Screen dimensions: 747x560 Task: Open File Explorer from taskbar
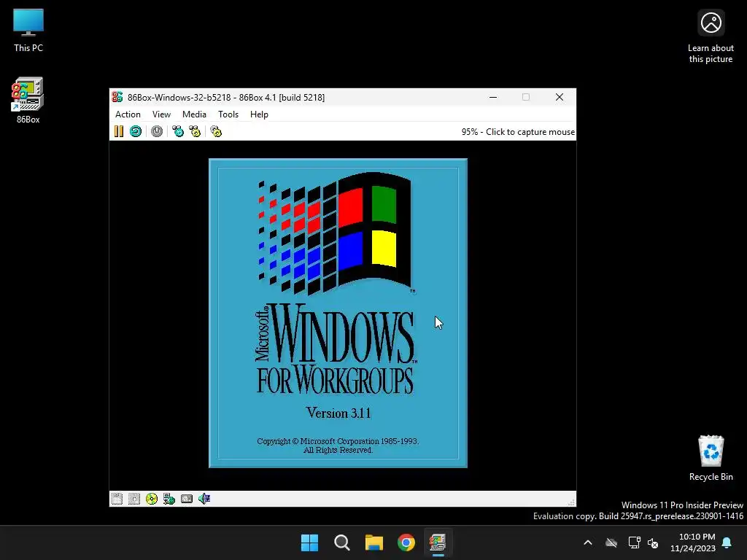pyautogui.click(x=374, y=542)
